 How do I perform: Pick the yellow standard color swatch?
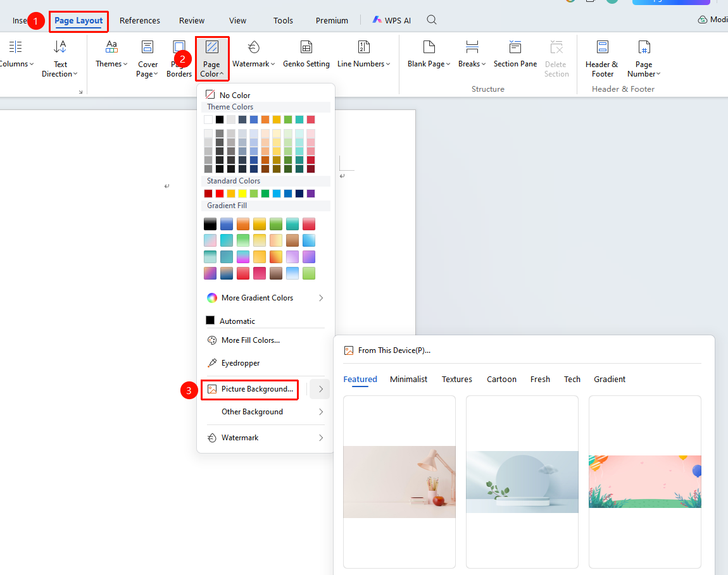click(x=242, y=194)
